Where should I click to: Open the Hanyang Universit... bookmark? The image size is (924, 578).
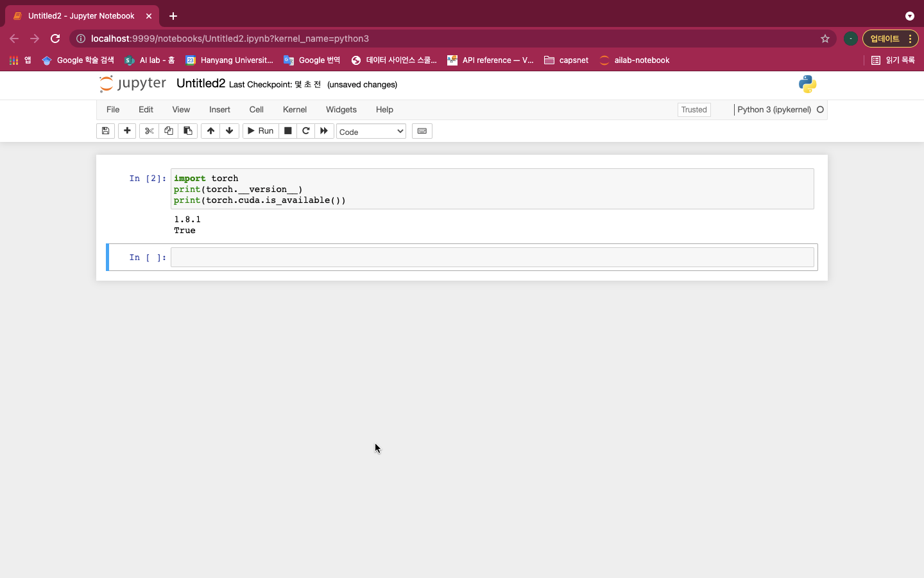(229, 60)
